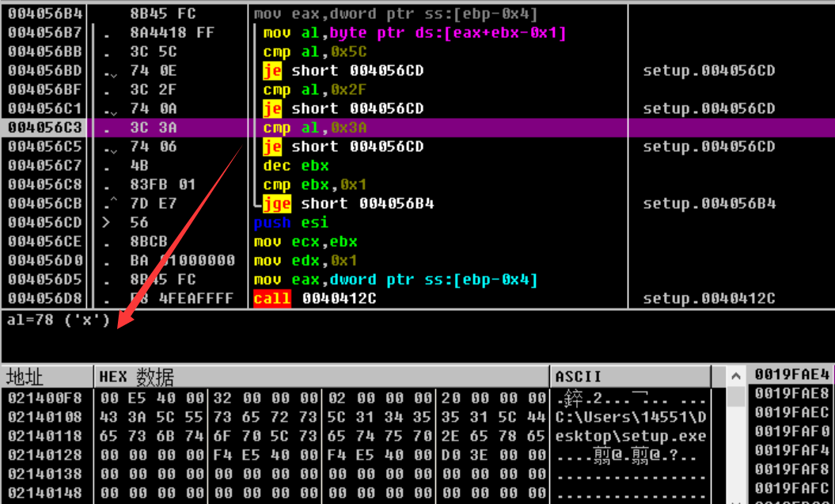The height and width of the screenshot is (504, 835).
Task: Click opcode bytes 3C 5C
Action: [x=154, y=52]
